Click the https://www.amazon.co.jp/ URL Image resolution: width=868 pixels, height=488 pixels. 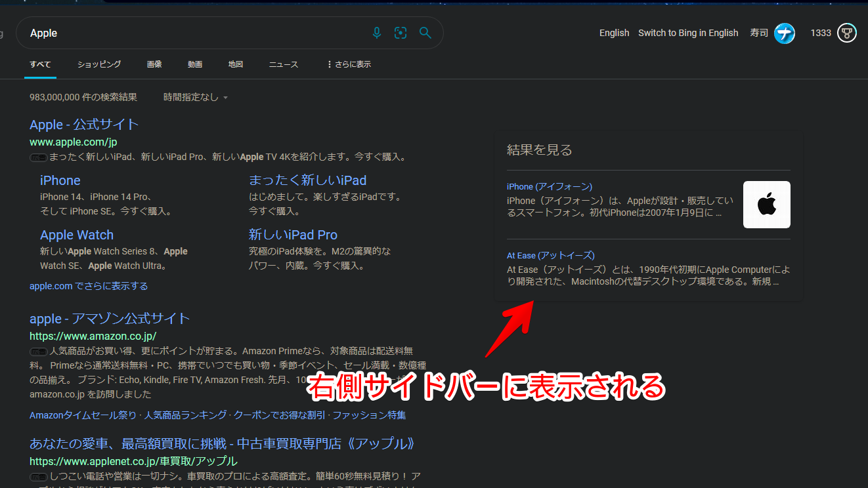coord(93,336)
